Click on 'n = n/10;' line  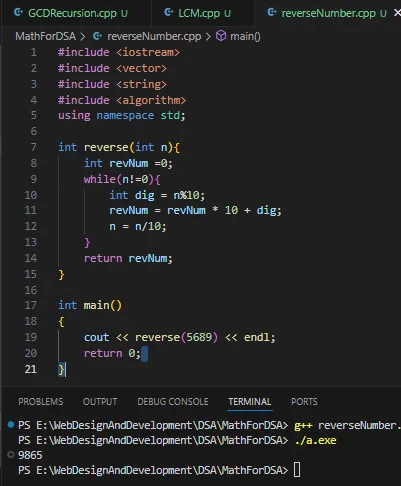tap(138, 226)
